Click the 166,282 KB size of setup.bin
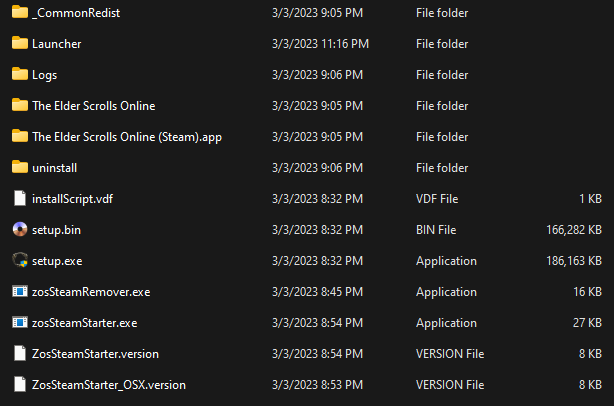This screenshot has height=406, width=614. [574, 230]
